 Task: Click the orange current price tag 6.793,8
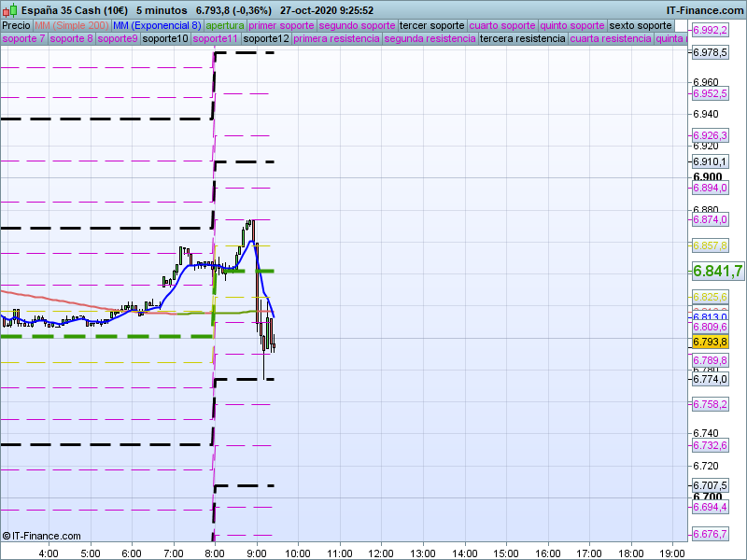click(710, 343)
